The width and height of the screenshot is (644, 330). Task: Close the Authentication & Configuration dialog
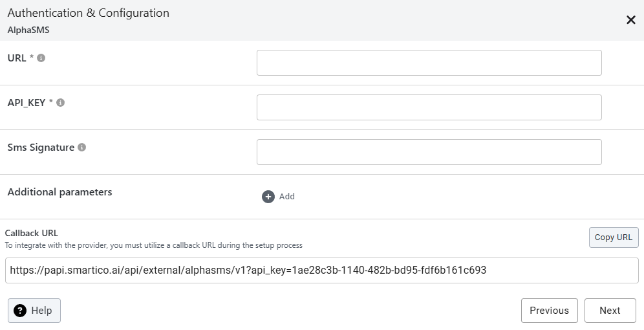pos(631,20)
